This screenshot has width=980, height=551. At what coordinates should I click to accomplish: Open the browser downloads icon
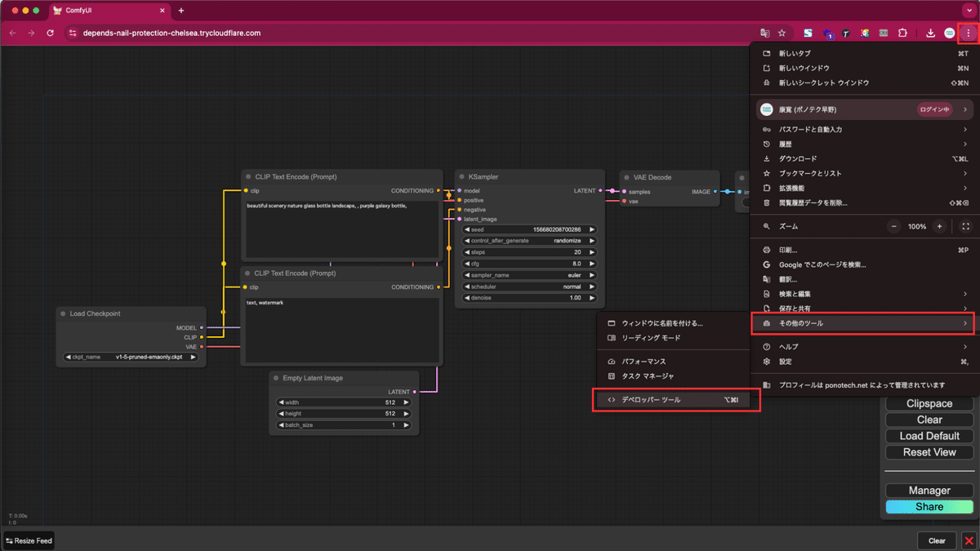931,33
